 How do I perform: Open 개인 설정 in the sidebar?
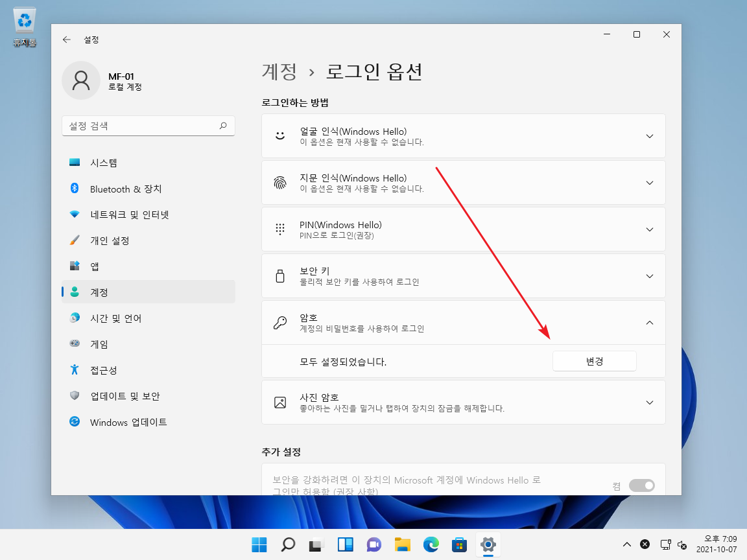[148, 240]
